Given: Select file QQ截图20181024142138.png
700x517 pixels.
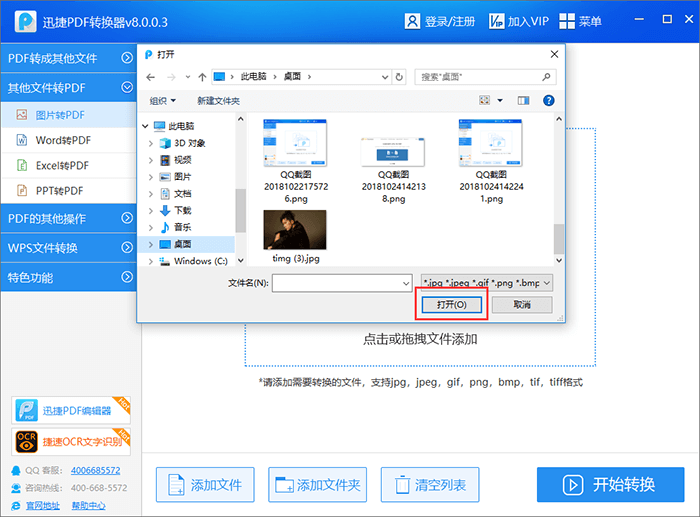Looking at the screenshot, I should coord(393,171).
